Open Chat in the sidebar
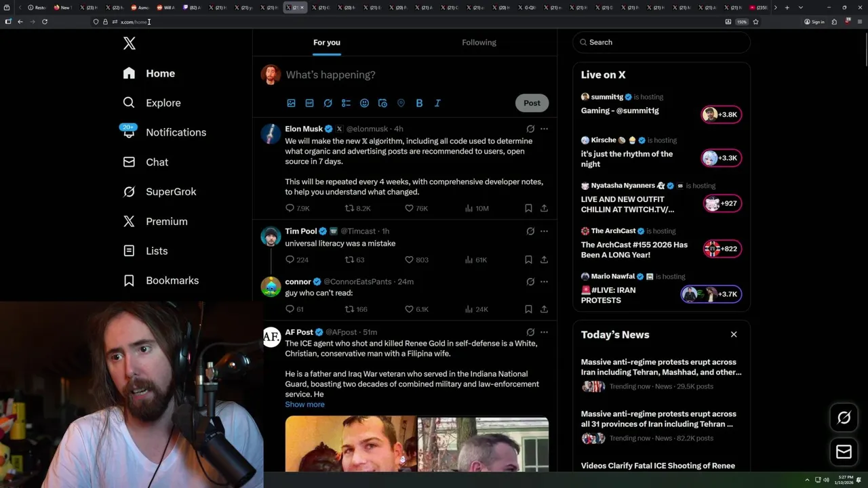Viewport: 868px width, 488px height. [x=145, y=162]
